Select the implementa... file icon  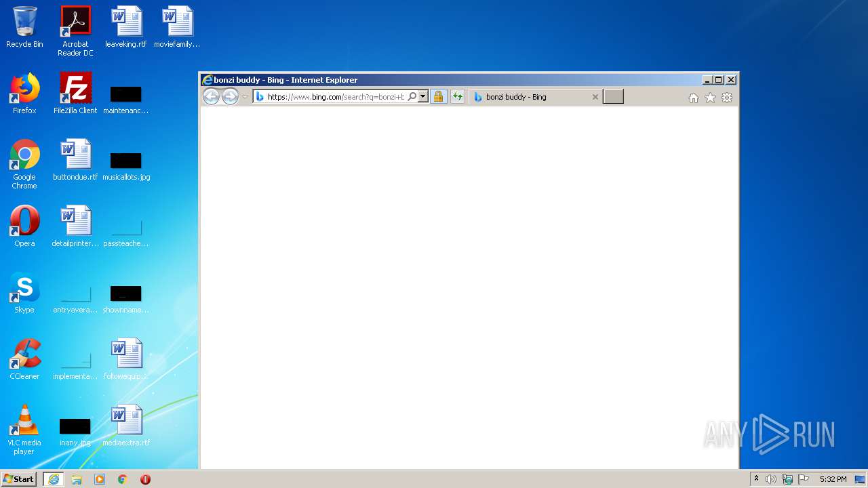[75, 365]
